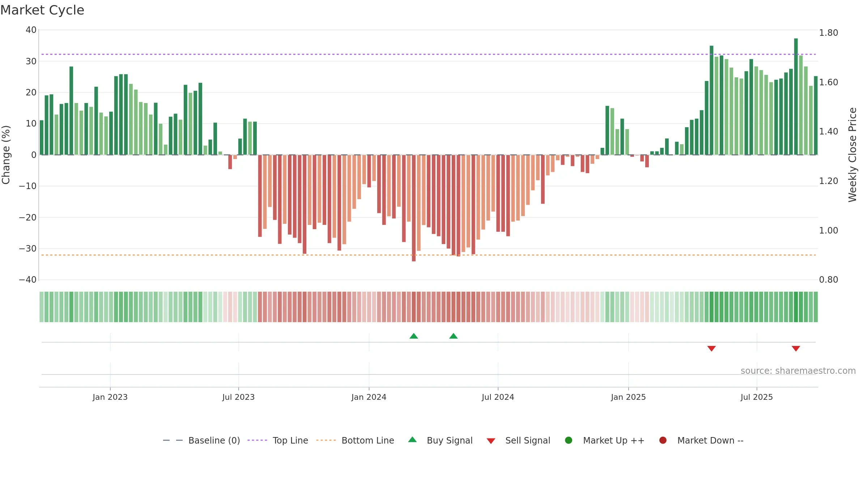
Task: Toggle Buy Signal legend entry
Action: point(440,440)
